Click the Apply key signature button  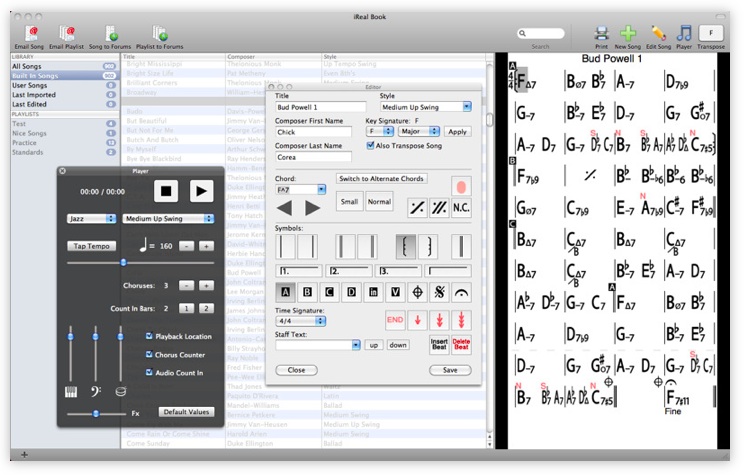coord(457,131)
